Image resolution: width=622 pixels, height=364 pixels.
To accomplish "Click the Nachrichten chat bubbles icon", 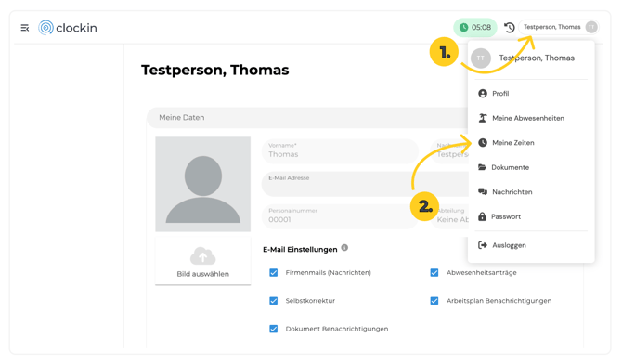I will [483, 191].
